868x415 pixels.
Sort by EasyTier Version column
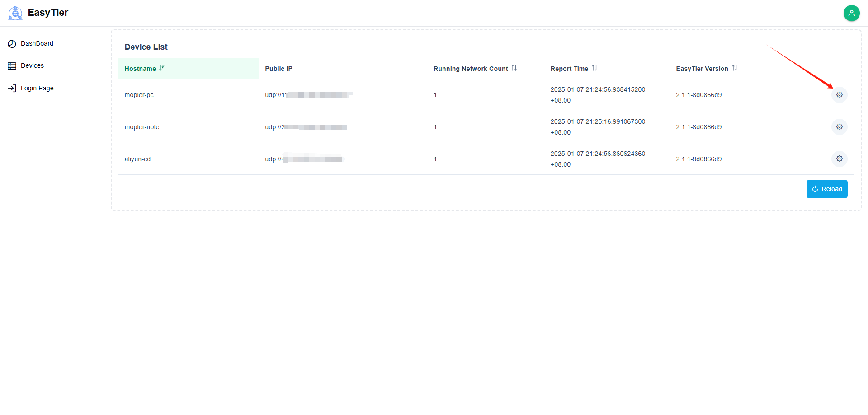point(735,68)
